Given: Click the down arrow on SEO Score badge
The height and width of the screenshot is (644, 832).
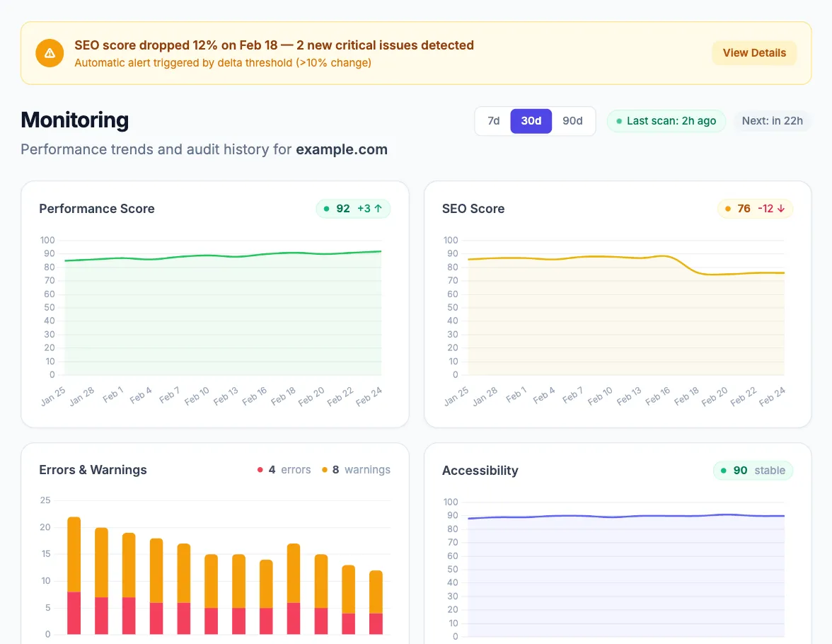Looking at the screenshot, I should click(x=781, y=209).
